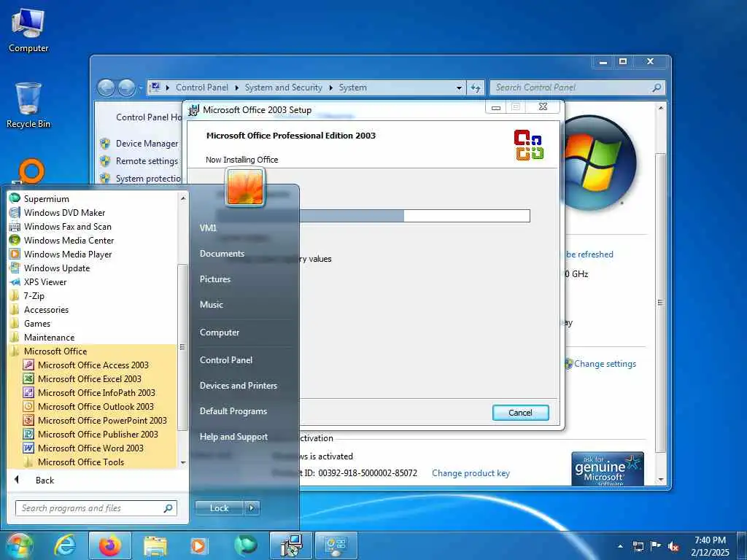Go back in Control Panel window
This screenshot has width=747, height=560.
(106, 87)
